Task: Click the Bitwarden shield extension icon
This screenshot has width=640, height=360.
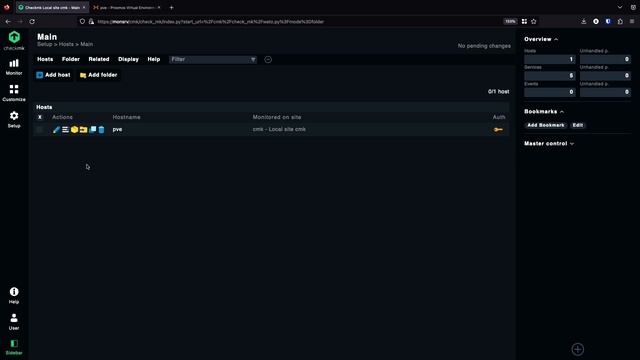Action: [x=608, y=22]
